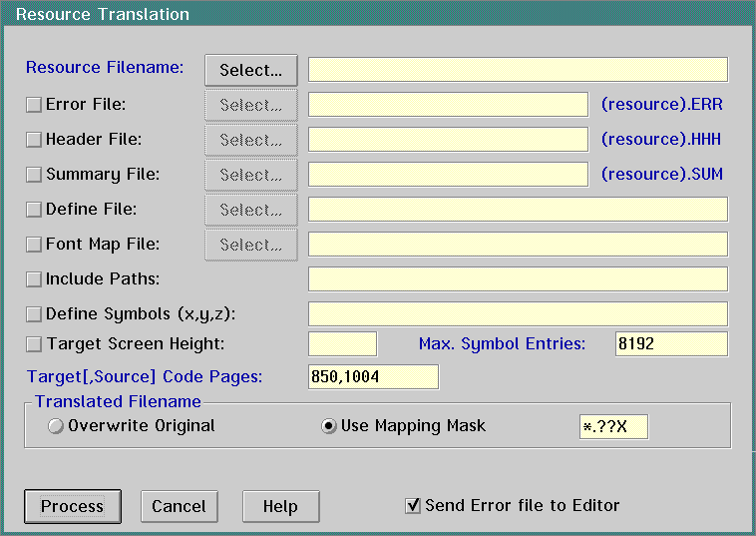Screen dimensions: 756x536
Task: Edit the Target Code Pages field
Action: (373, 377)
